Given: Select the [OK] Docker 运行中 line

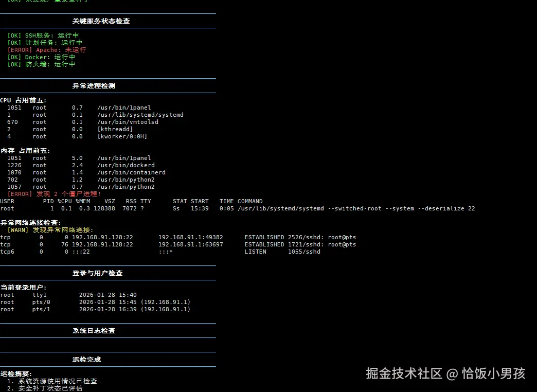Looking at the screenshot, I should pyautogui.click(x=40, y=57).
